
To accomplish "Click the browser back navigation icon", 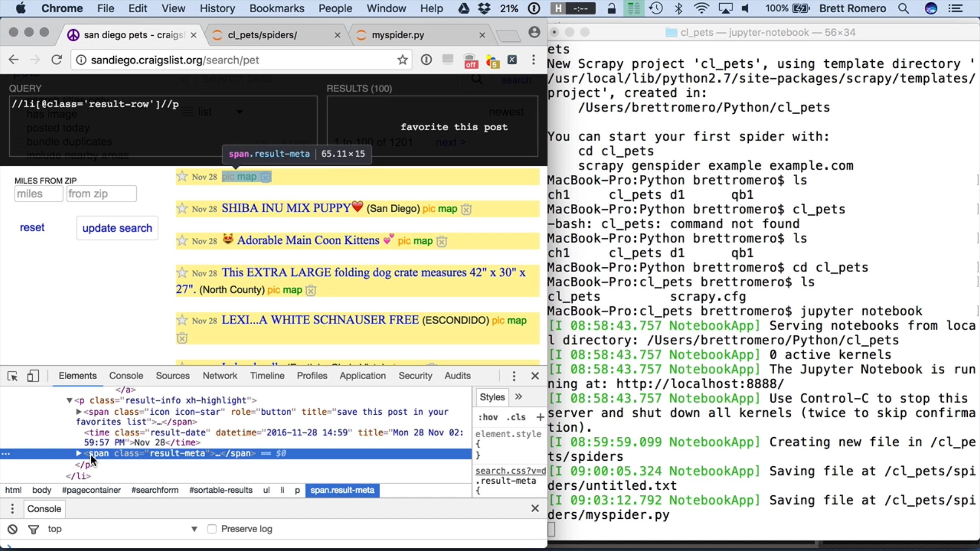I will [14, 60].
